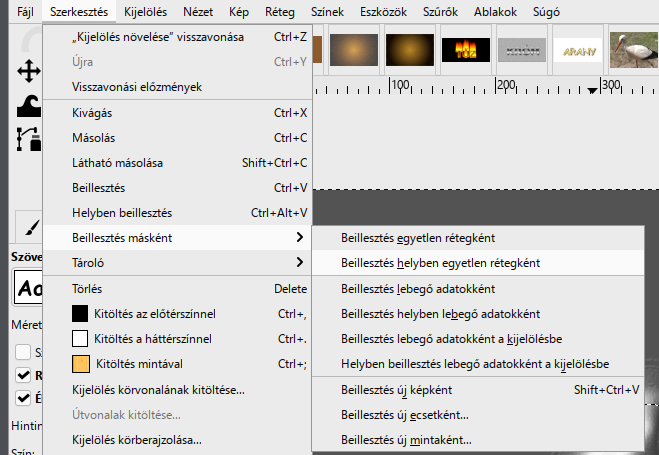Open the Eszközök menu

pos(383,12)
